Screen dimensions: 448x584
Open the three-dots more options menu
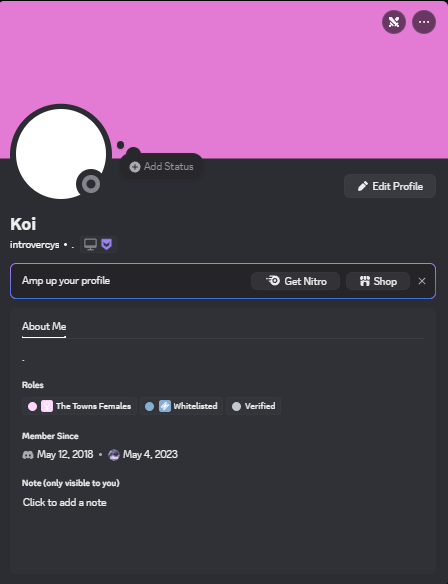(424, 22)
